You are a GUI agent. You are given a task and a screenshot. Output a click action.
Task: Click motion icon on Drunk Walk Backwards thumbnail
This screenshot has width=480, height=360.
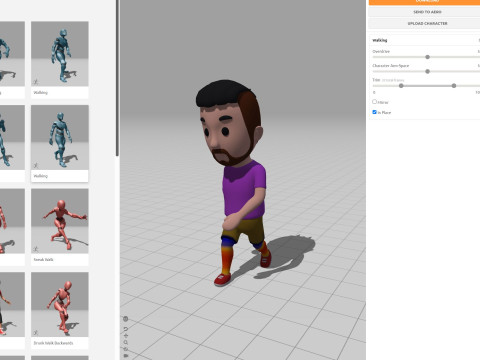[36, 332]
